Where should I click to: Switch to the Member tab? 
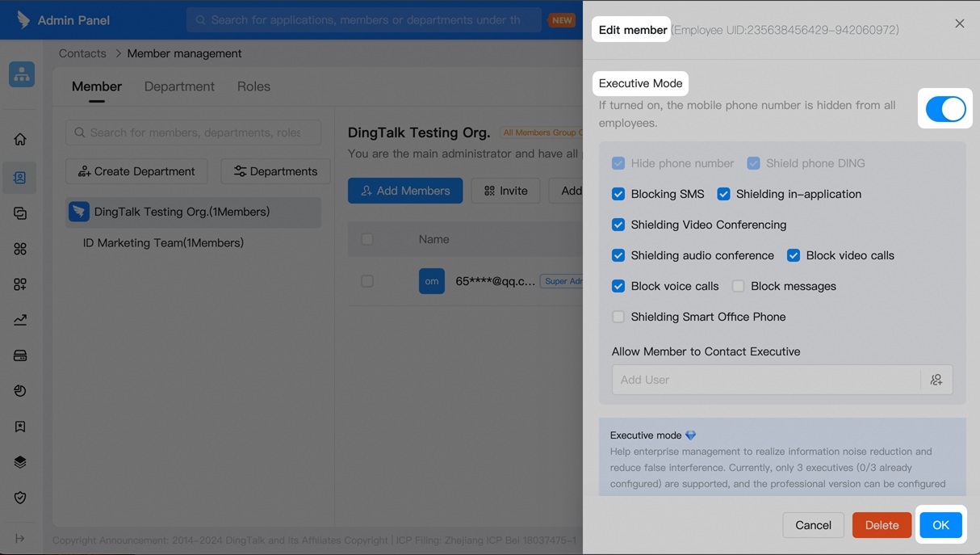click(97, 86)
